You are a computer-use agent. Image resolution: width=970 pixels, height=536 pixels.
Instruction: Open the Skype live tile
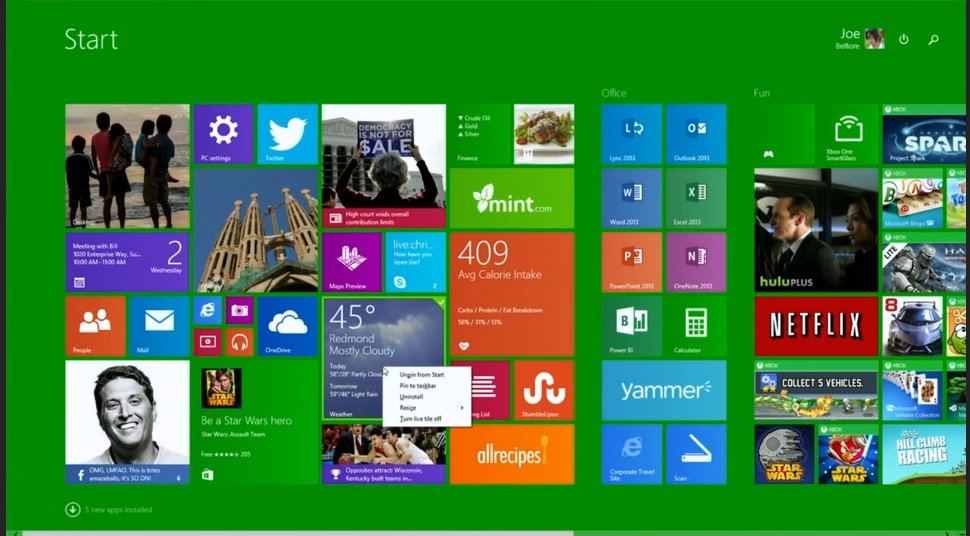pos(416,262)
